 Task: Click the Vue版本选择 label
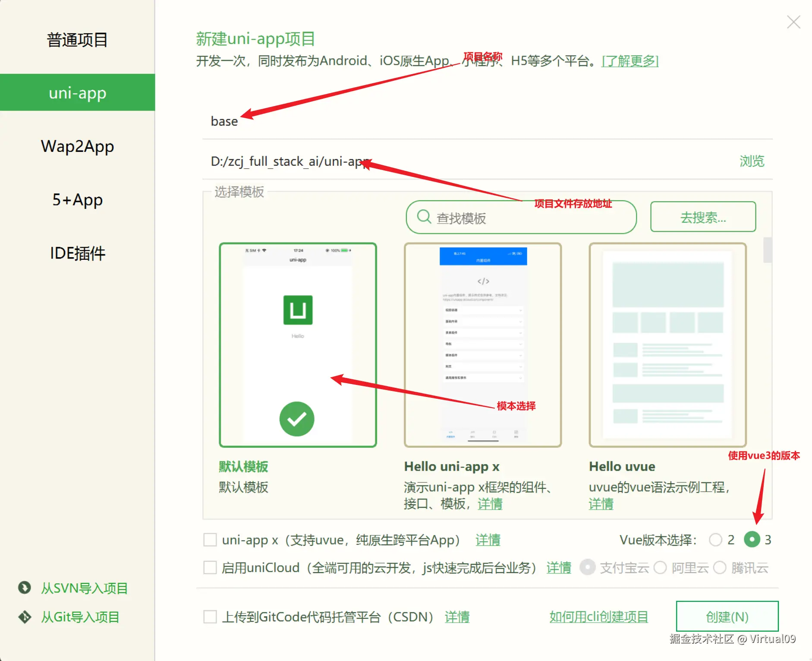(x=658, y=540)
